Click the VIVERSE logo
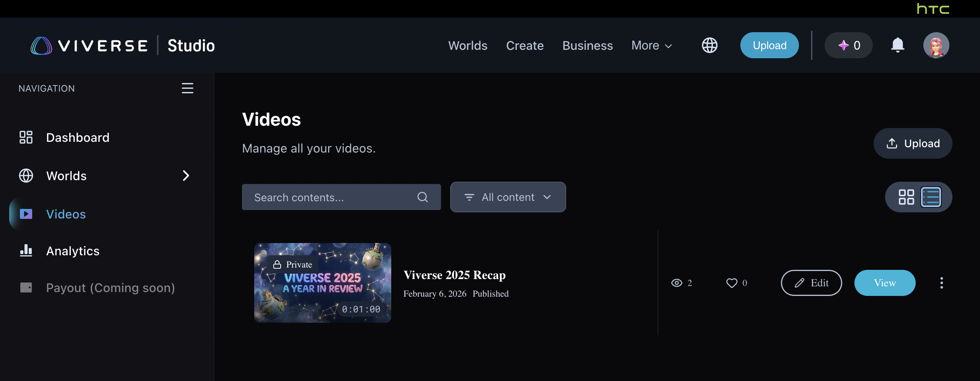Viewport: 980px width, 381px height. pos(90,46)
